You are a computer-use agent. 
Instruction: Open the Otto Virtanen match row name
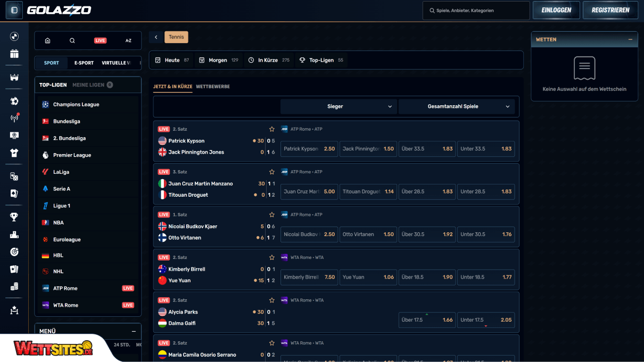185,238
